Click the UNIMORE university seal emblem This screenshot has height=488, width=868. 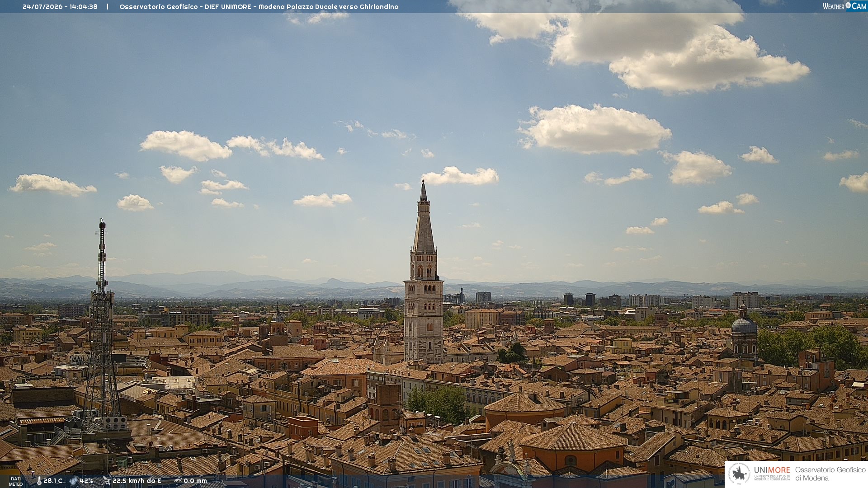pos(739,474)
